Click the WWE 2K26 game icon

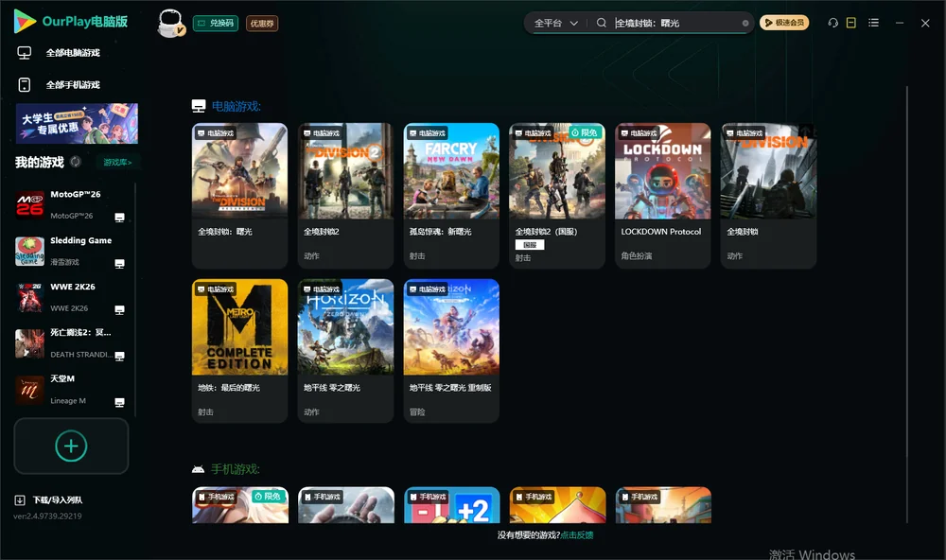[x=29, y=297]
